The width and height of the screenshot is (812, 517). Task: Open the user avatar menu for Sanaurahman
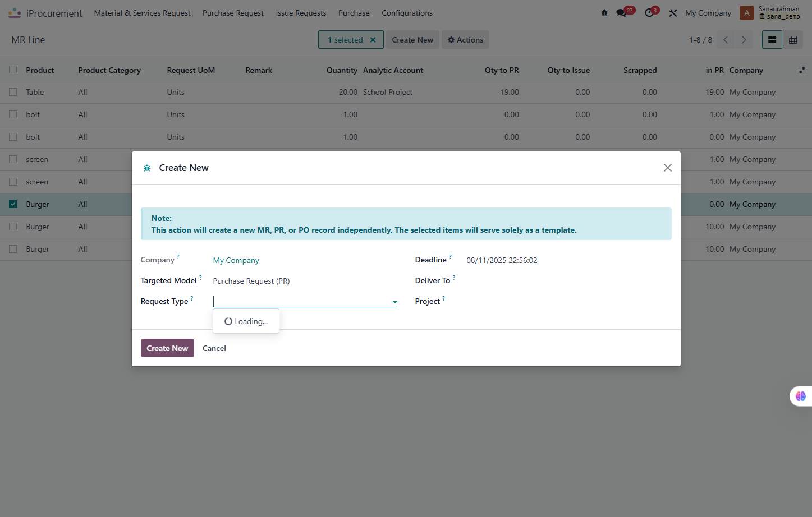pyautogui.click(x=747, y=13)
